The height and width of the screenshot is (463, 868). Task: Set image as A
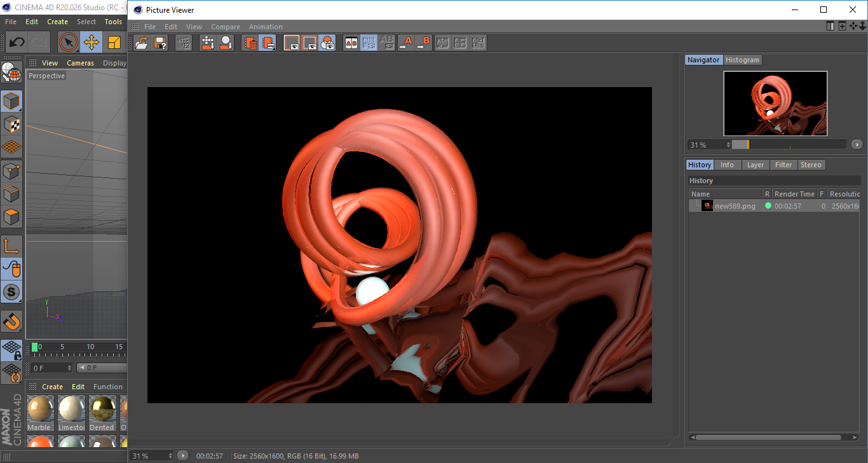click(405, 43)
